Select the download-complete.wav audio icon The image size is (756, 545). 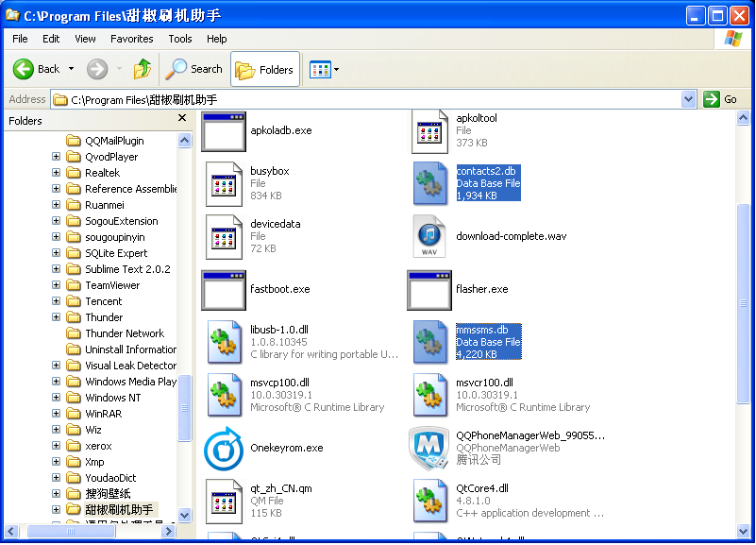tap(429, 237)
